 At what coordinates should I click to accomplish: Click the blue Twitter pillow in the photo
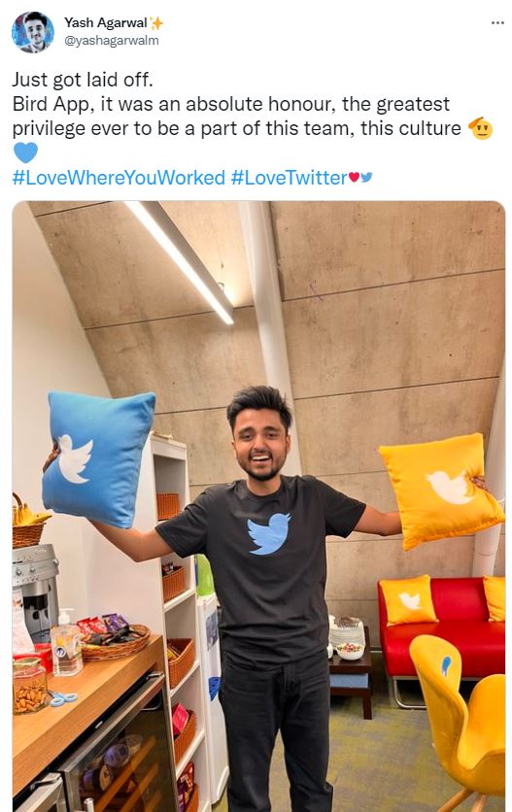98,458
